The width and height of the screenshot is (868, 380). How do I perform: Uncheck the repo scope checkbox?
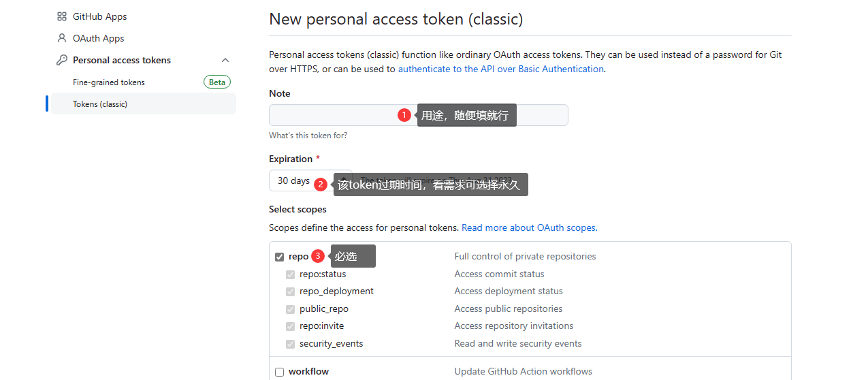pos(280,257)
